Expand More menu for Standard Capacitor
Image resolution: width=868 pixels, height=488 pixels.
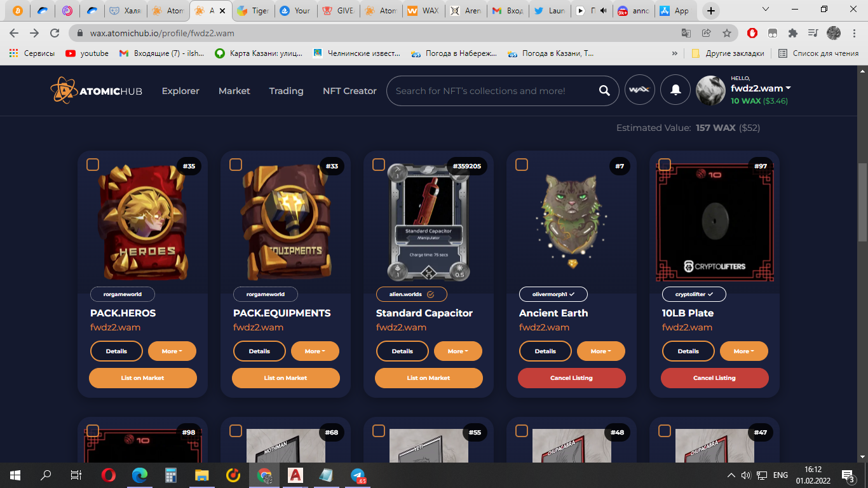click(458, 351)
